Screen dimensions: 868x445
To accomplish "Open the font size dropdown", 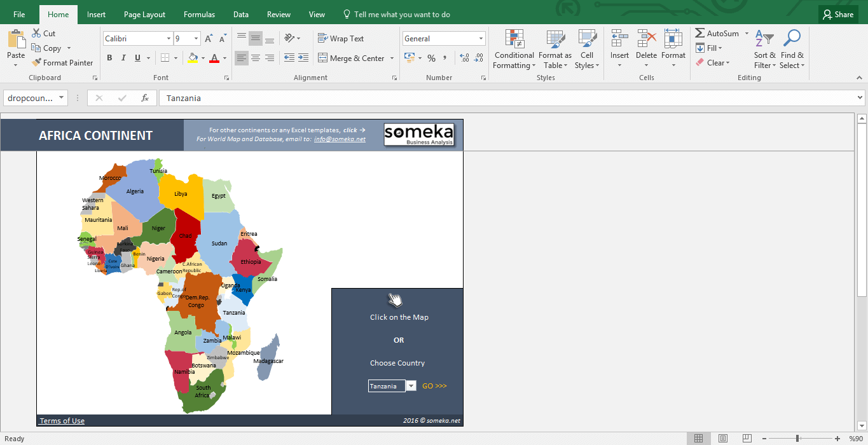I will click(x=196, y=39).
